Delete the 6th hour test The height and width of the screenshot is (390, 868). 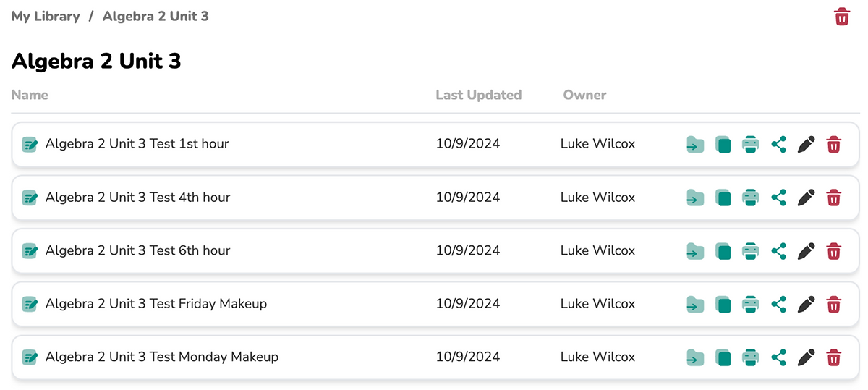coord(833,251)
